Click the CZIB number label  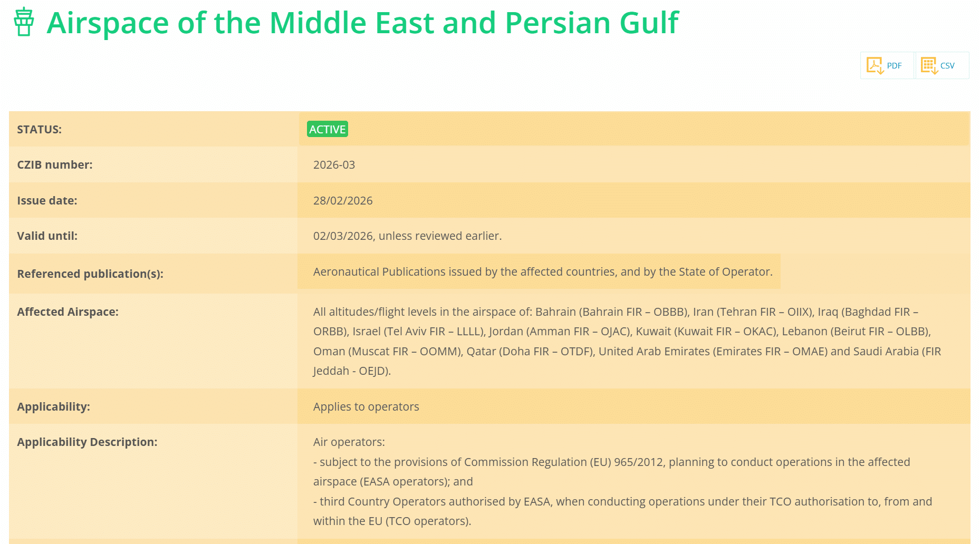click(x=55, y=165)
